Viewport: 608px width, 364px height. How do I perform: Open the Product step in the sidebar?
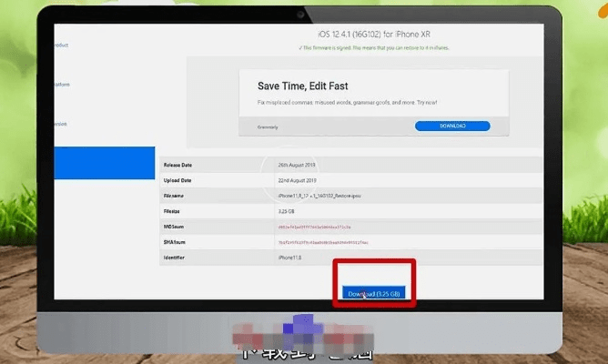[x=60, y=45]
